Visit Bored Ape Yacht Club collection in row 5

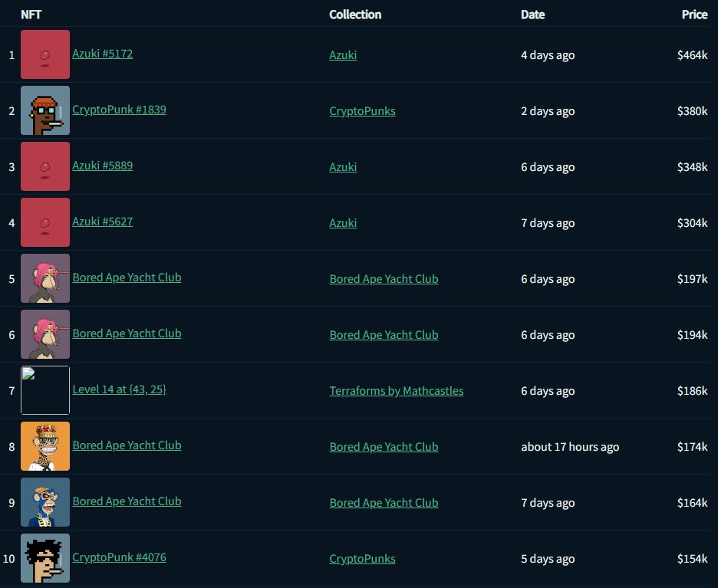coord(384,279)
